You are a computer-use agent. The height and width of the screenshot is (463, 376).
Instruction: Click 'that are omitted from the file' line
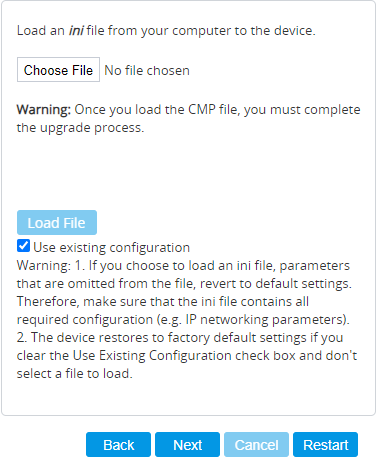[x=184, y=284]
